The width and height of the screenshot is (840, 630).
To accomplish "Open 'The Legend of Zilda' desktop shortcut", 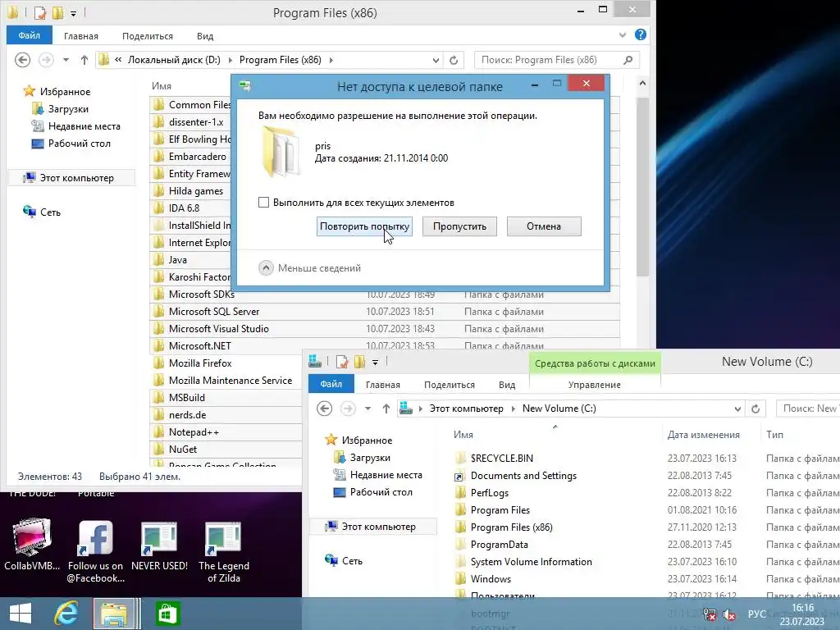I will pyautogui.click(x=223, y=551).
